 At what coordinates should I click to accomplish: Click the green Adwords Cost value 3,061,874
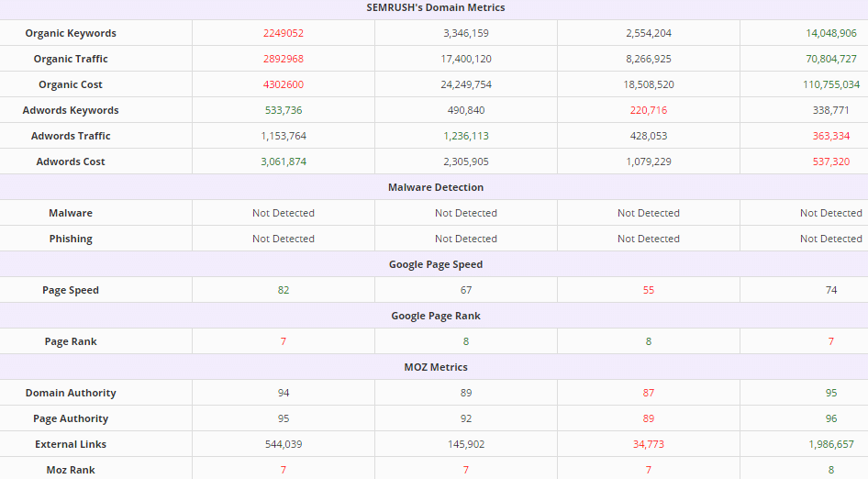[x=284, y=162]
